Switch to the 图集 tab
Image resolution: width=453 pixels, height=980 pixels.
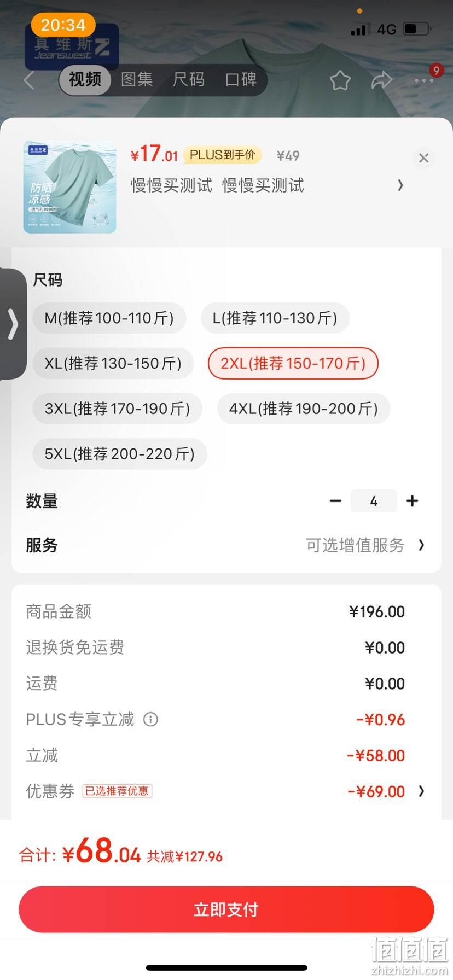(137, 80)
